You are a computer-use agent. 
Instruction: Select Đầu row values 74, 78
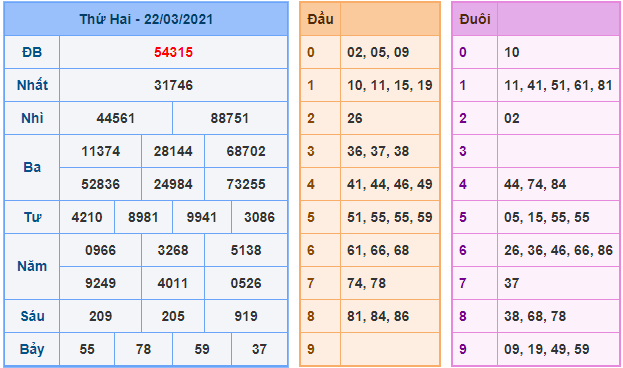[366, 283]
